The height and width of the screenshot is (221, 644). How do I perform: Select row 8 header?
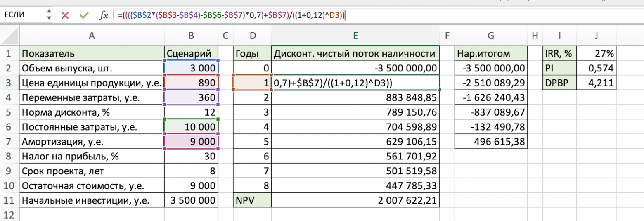coord(9,157)
